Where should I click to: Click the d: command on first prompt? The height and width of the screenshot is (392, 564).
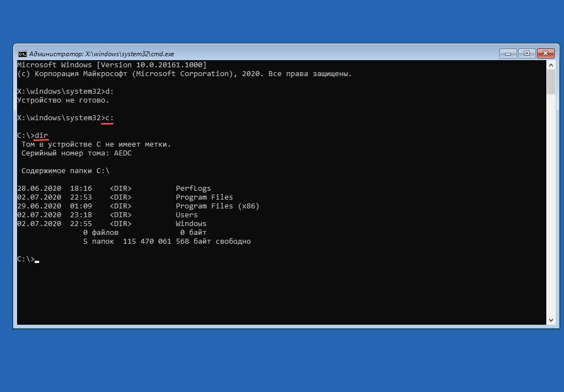click(109, 92)
